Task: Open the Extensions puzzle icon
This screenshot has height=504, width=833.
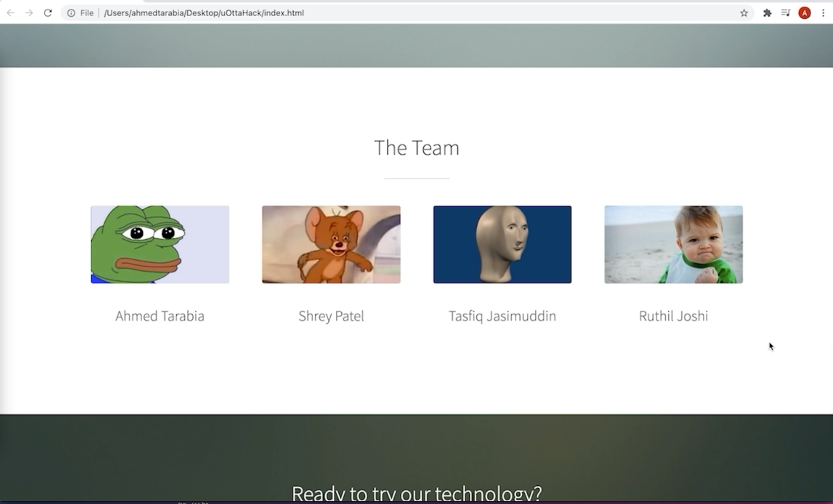Action: click(767, 13)
